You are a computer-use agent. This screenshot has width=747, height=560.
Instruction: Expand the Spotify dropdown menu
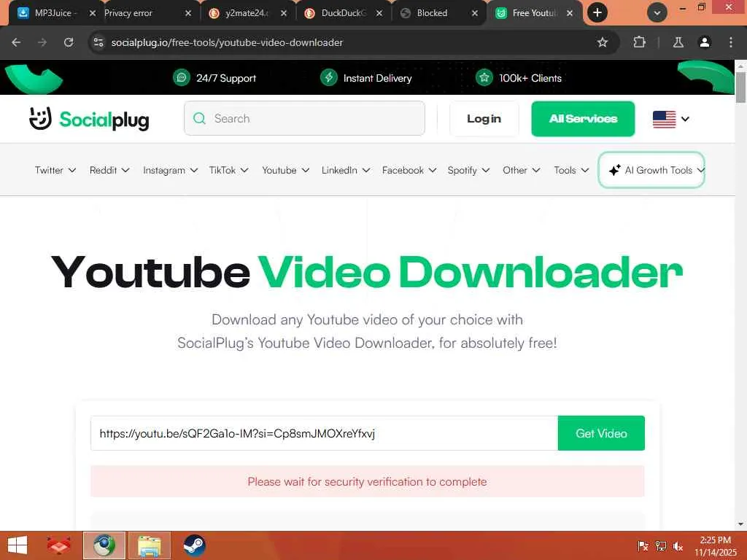coord(468,170)
